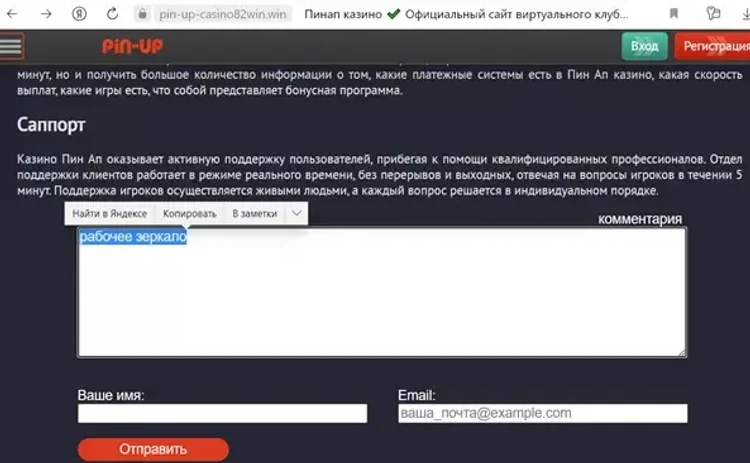This screenshot has width=750, height=463.
Task: Click the Email: label
Action: click(x=417, y=395)
